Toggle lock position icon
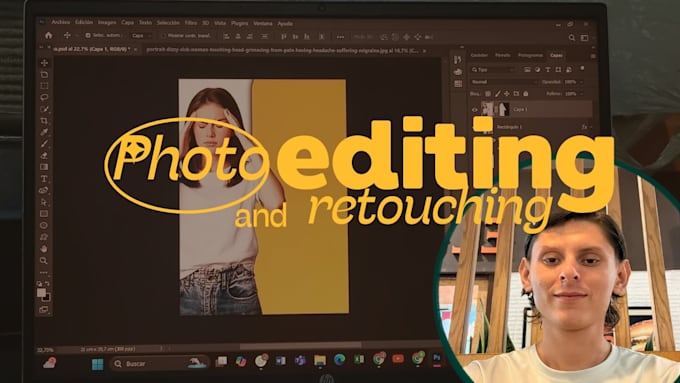 pos(507,94)
